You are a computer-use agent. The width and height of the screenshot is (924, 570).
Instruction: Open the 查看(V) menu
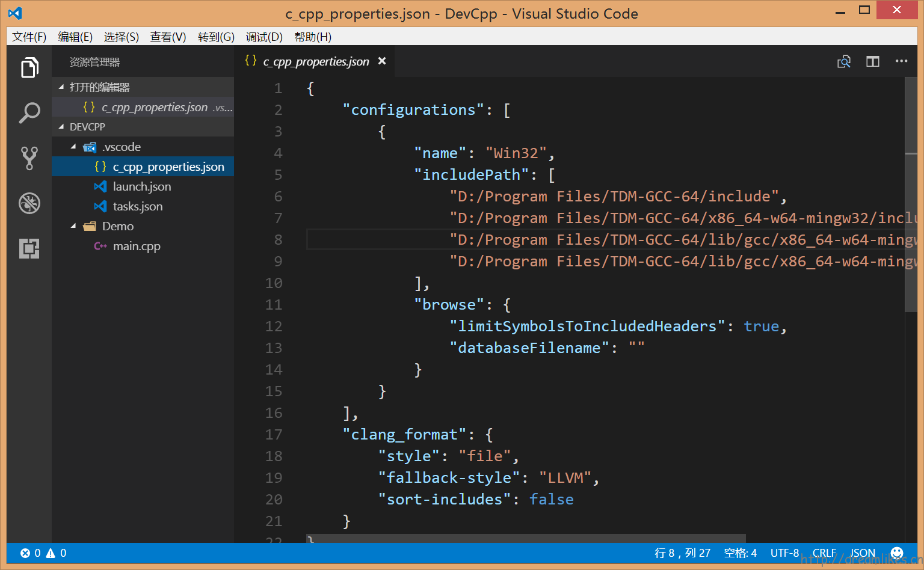click(x=168, y=37)
